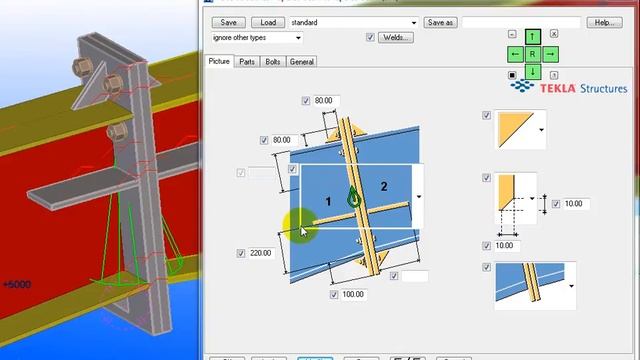
Task: Expand the skewed stiffener orientation dropdown arrow
Action: click(x=571, y=286)
